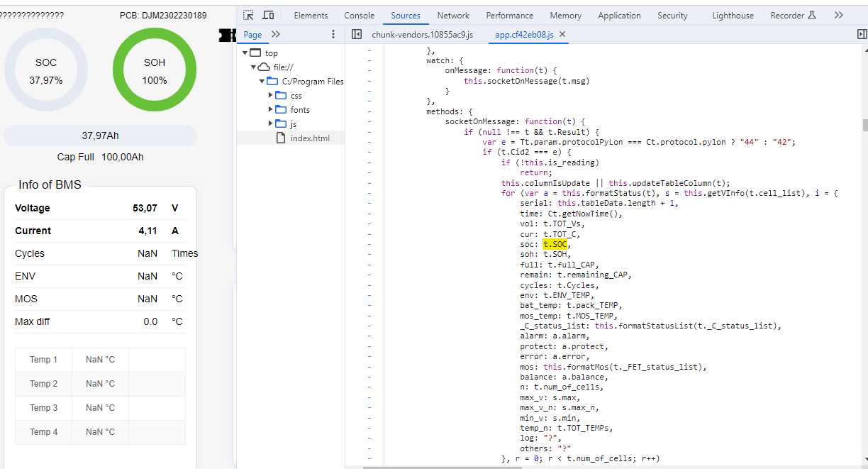
Task: Select the css folder icon
Action: point(281,96)
